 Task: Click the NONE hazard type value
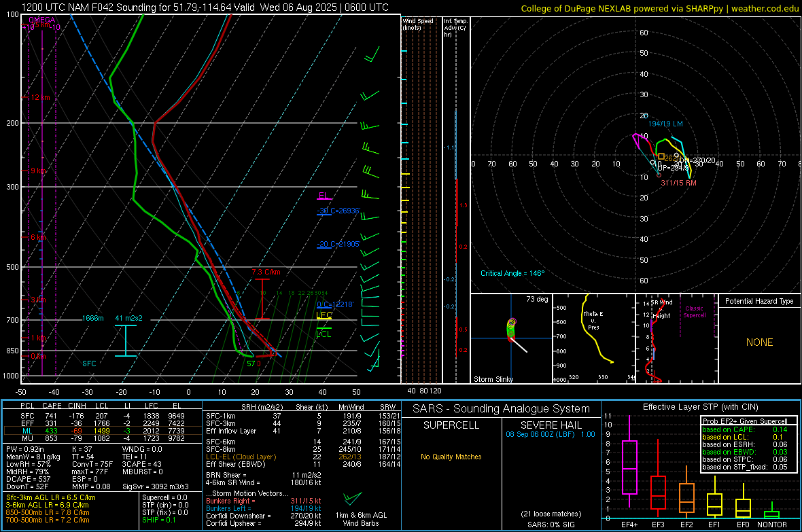[760, 342]
